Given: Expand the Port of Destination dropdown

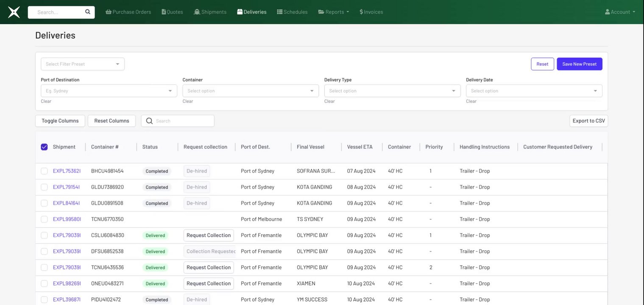Looking at the screenshot, I should tap(109, 91).
